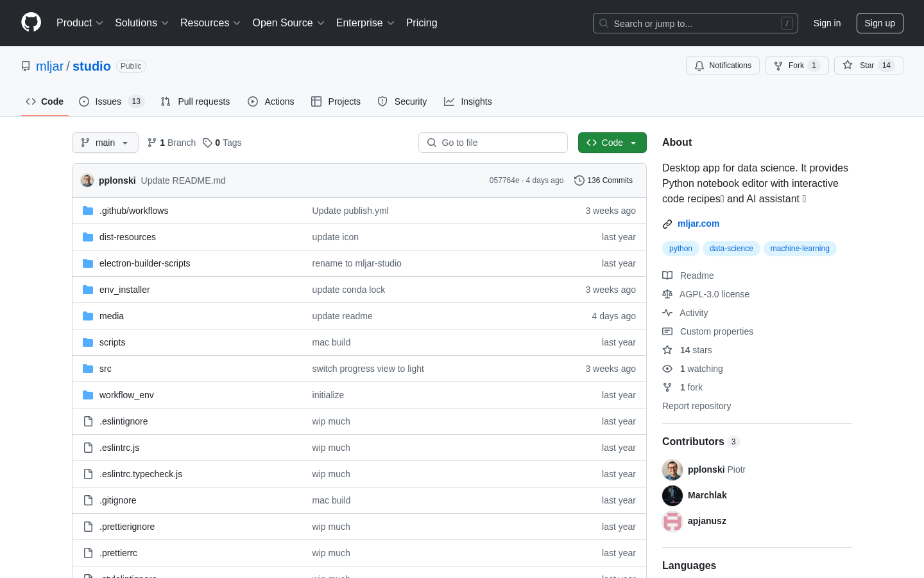Expand the Open Source menu
This screenshot has width=924, height=578.
click(x=289, y=23)
